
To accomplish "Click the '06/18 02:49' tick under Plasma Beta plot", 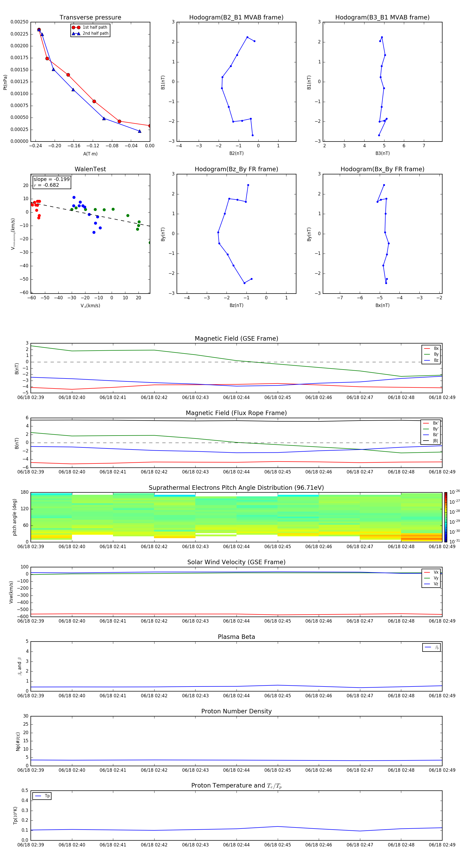I will 442,695.
